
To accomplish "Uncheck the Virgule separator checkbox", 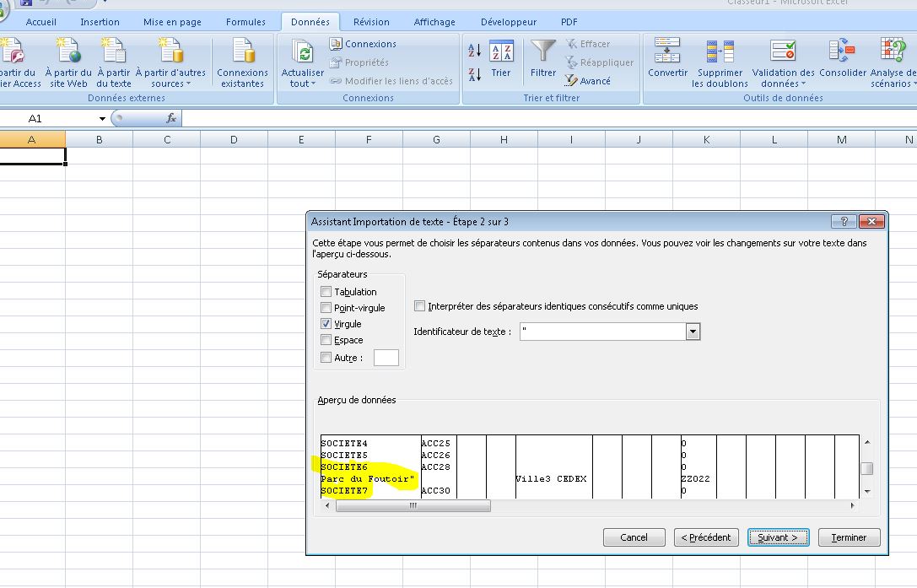I will (x=326, y=324).
